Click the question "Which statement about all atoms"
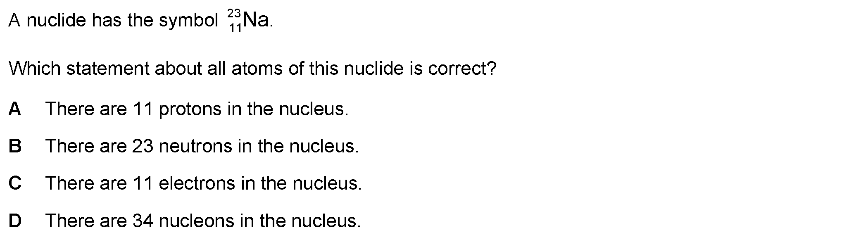 252,69
